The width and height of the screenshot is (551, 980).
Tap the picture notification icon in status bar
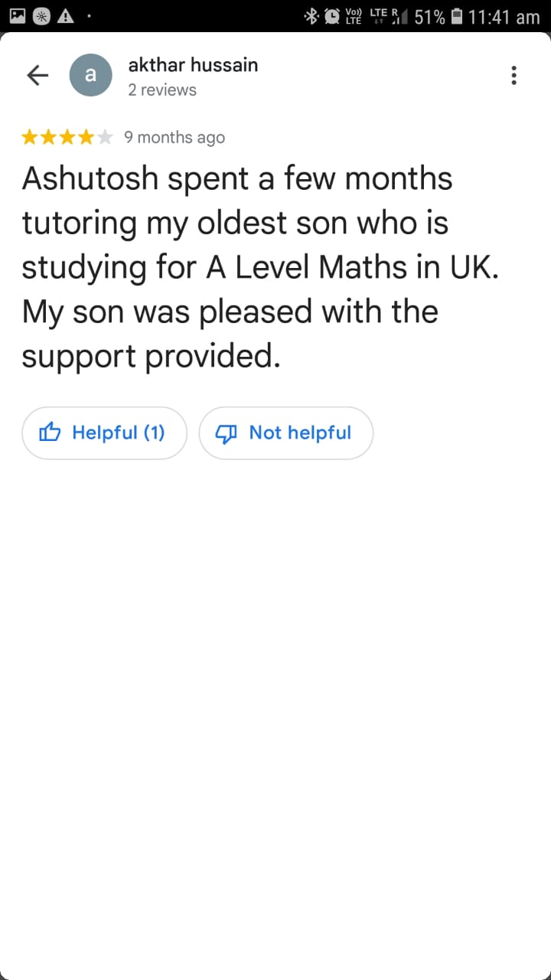[18, 16]
